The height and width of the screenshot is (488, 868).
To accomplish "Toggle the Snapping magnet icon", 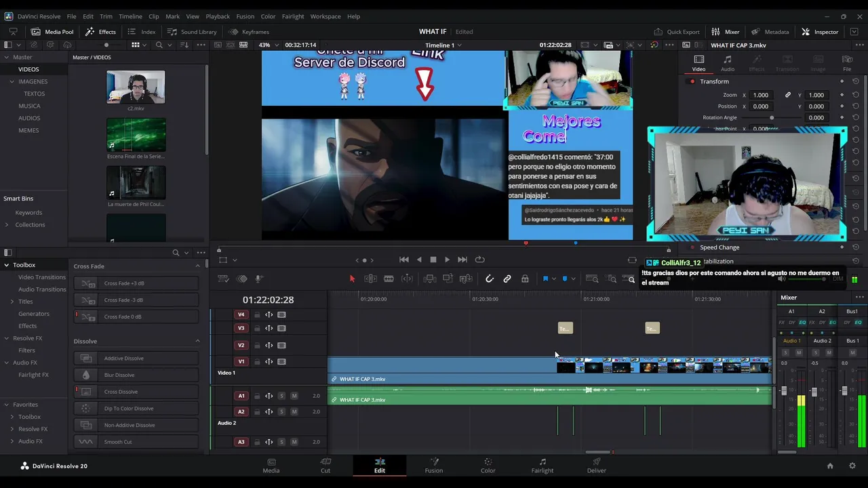I will click(x=490, y=279).
